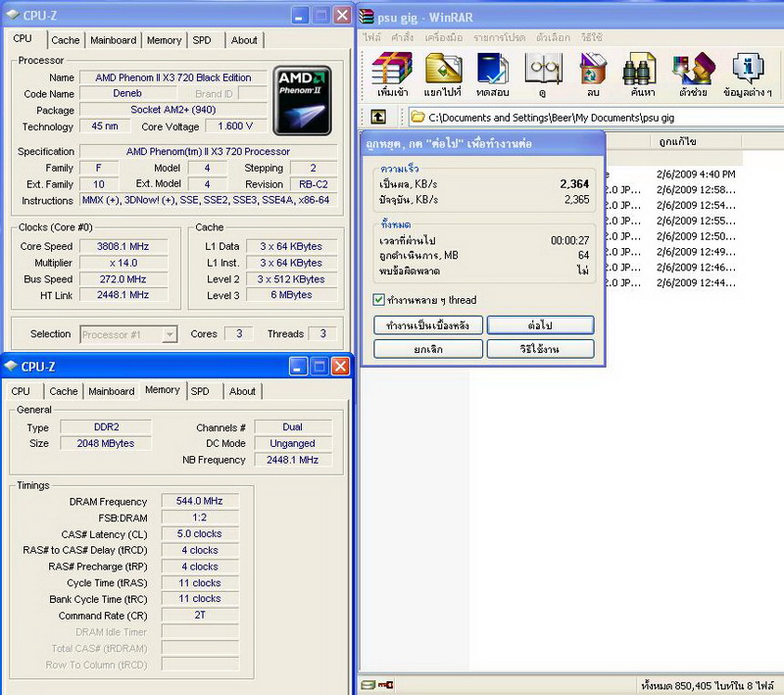Click the ทำงานเป็นเบื้องหลัง (Background) button
The height and width of the screenshot is (695, 784).
point(428,325)
